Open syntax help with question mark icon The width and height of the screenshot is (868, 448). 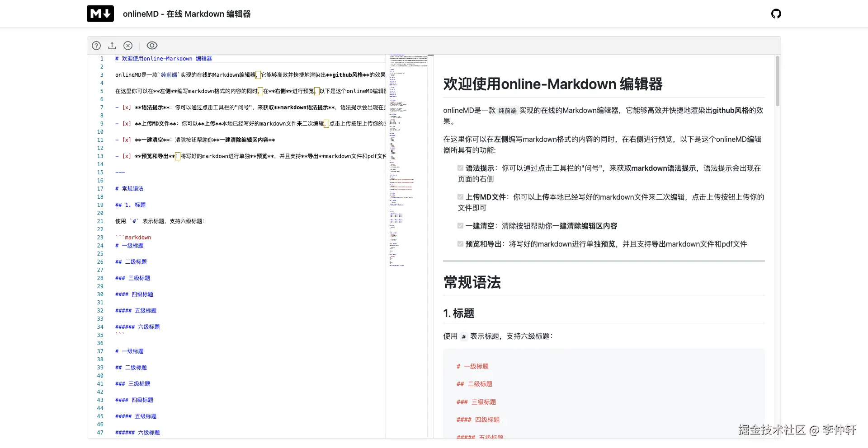(x=96, y=46)
